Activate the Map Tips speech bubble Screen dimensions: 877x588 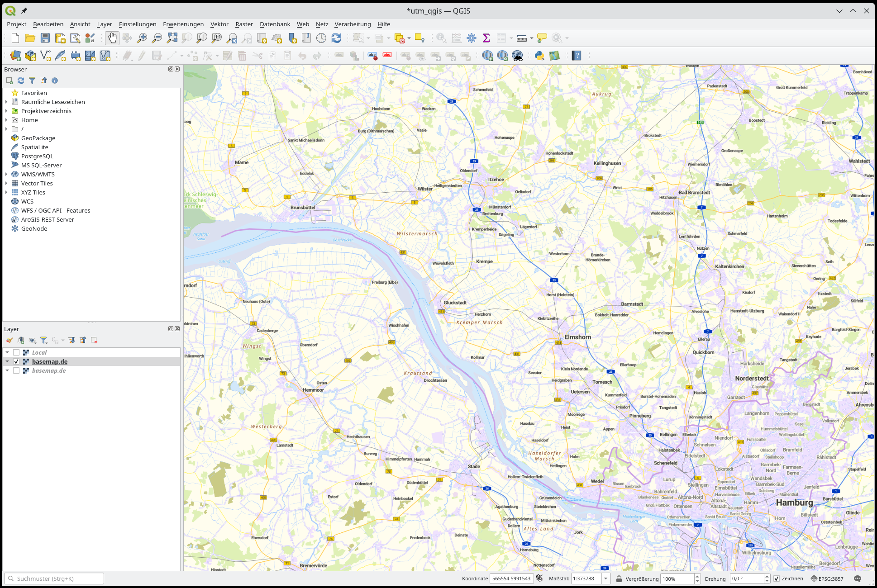542,38
